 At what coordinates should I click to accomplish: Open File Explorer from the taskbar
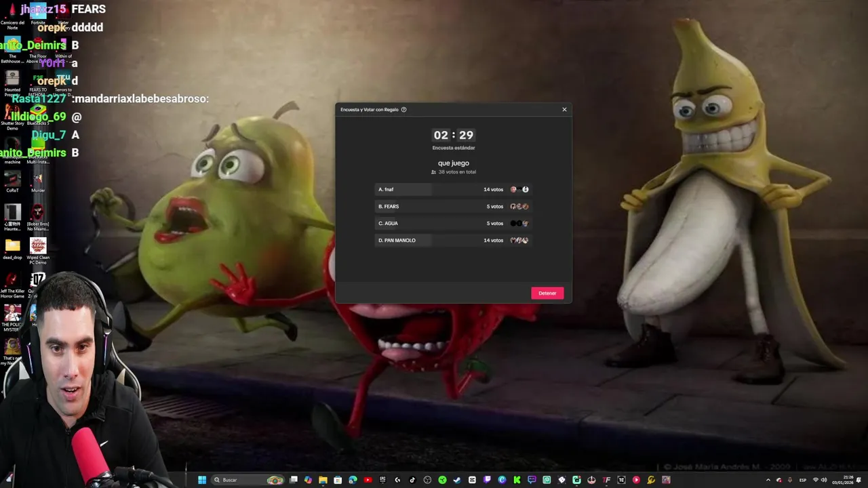(323, 480)
